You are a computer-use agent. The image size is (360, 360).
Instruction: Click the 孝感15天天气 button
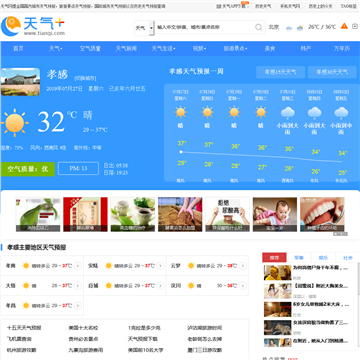pyautogui.click(x=281, y=72)
